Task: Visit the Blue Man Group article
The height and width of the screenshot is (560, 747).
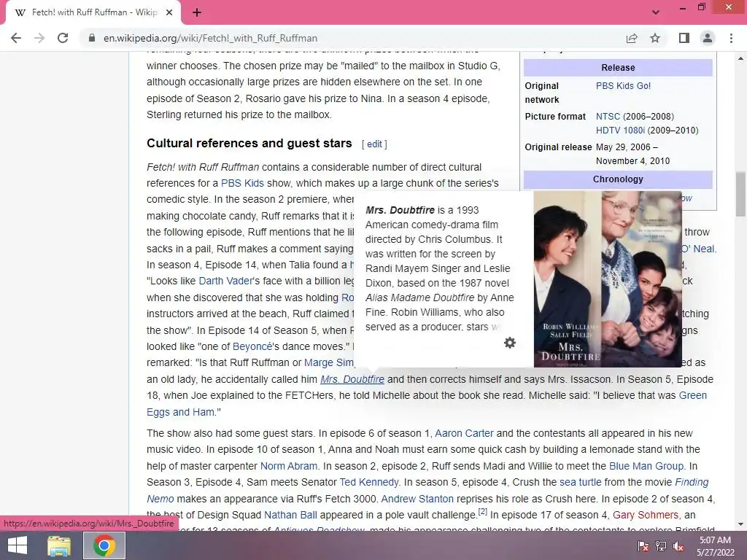Action: click(x=646, y=466)
